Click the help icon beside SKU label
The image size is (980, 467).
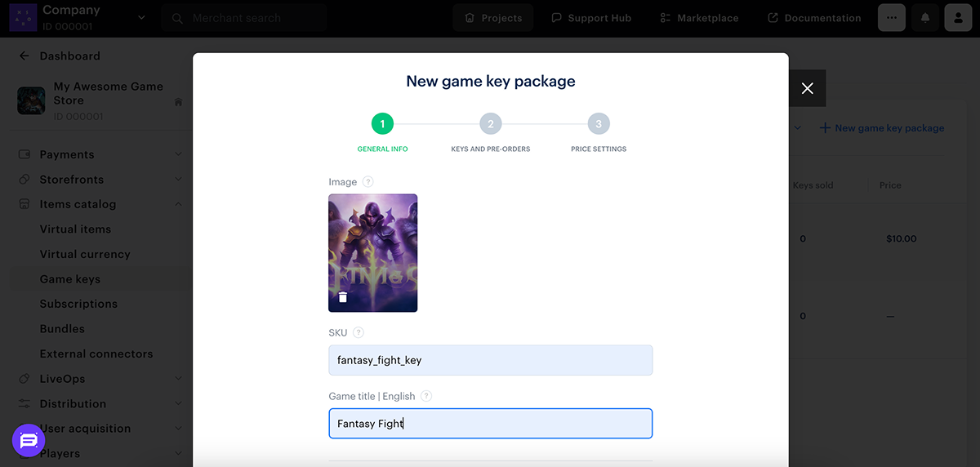point(359,333)
